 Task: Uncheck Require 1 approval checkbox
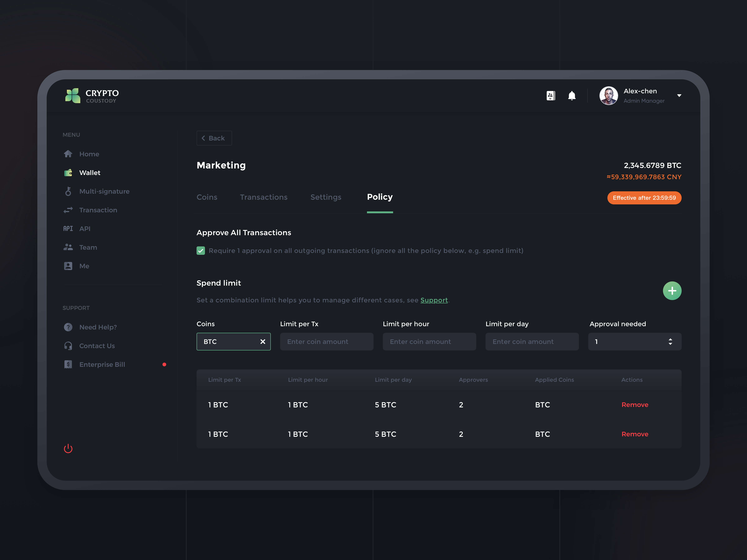(201, 250)
